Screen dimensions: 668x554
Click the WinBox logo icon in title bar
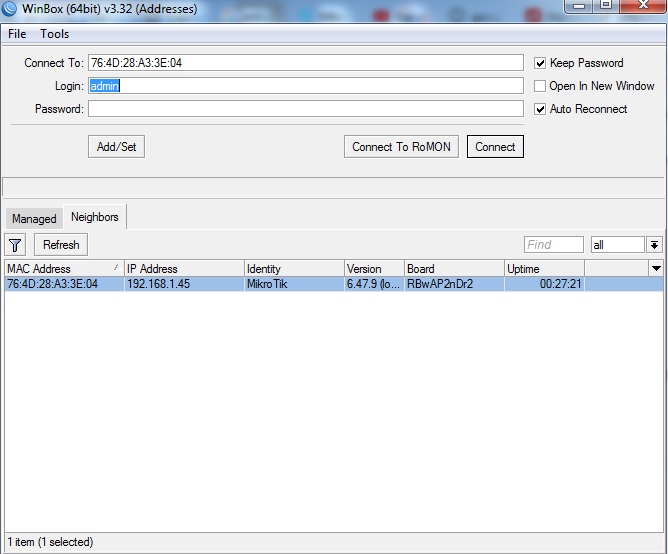point(9,9)
